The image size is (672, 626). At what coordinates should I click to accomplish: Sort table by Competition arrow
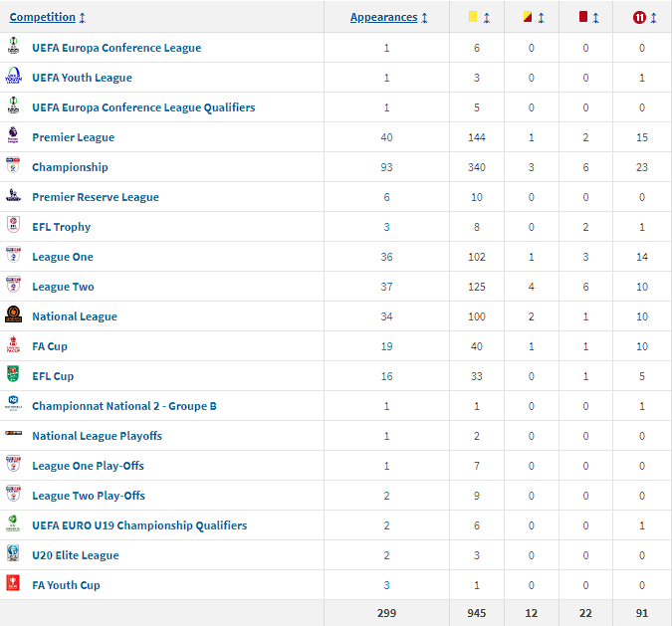click(x=83, y=18)
